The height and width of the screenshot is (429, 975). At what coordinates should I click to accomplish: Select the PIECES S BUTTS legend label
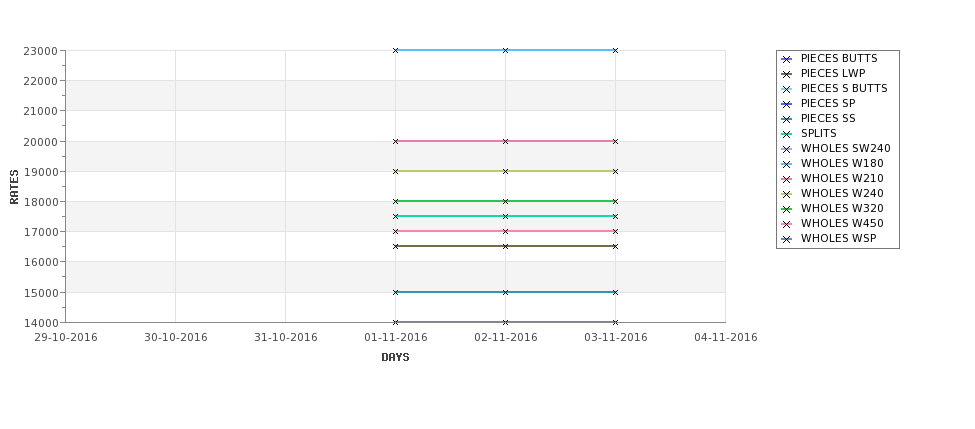(x=844, y=88)
